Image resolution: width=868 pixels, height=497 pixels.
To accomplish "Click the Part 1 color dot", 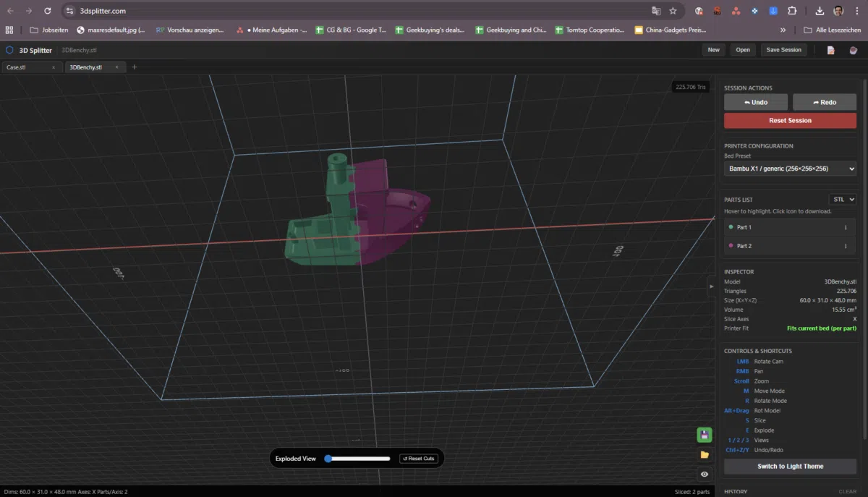I will pyautogui.click(x=731, y=227).
